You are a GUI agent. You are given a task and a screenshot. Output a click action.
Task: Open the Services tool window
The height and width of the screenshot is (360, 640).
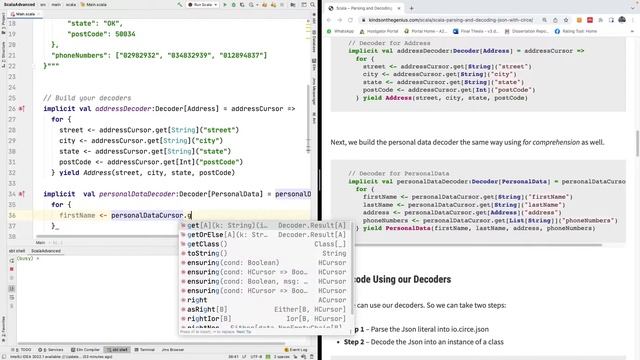coord(51,350)
